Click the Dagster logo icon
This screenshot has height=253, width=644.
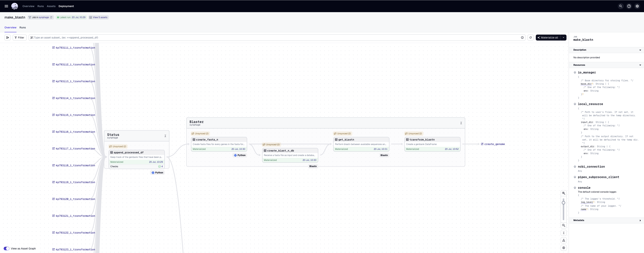coord(15,6)
